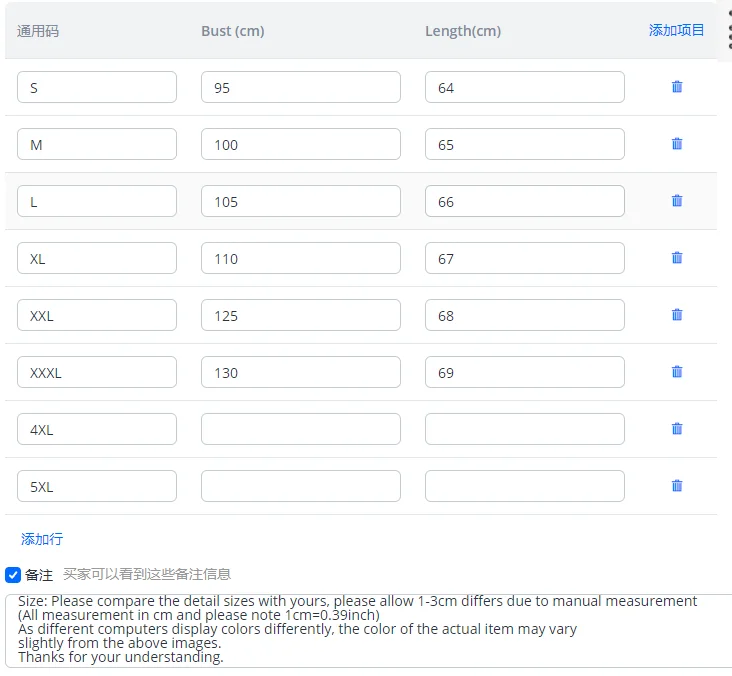This screenshot has height=676, width=732.
Task: Delete the XXXL size row
Action: (x=677, y=372)
